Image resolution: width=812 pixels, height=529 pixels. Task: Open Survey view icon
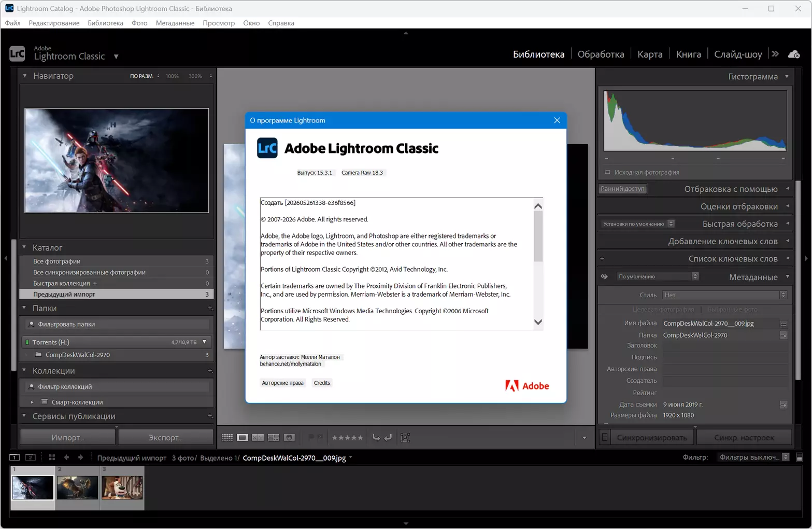274,438
